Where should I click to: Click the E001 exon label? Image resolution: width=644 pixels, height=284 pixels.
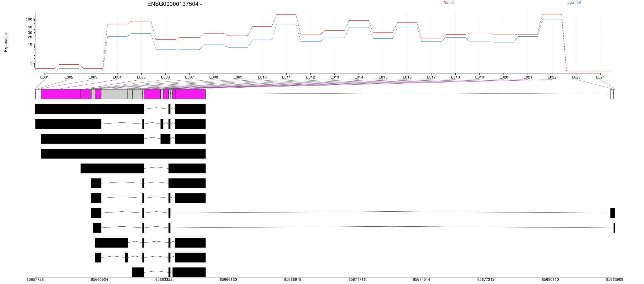click(x=45, y=77)
